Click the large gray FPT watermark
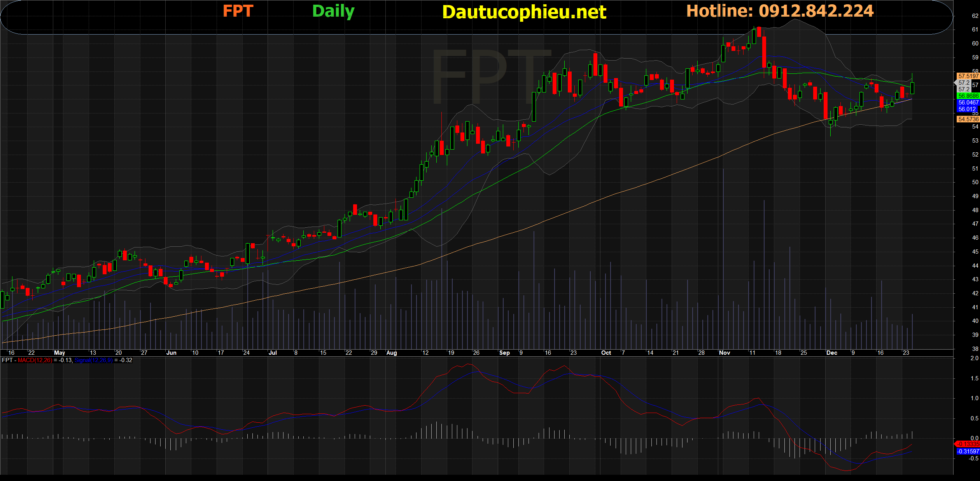The image size is (980, 481). pyautogui.click(x=492, y=77)
